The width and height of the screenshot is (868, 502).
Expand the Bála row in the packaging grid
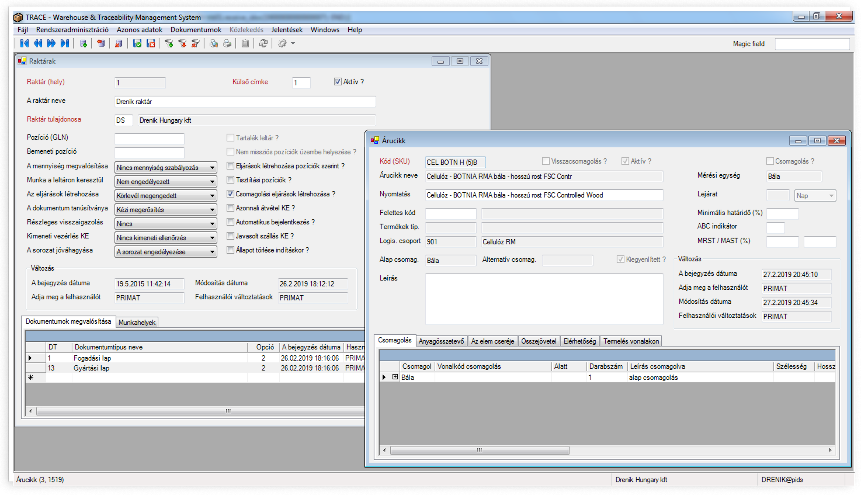click(395, 377)
